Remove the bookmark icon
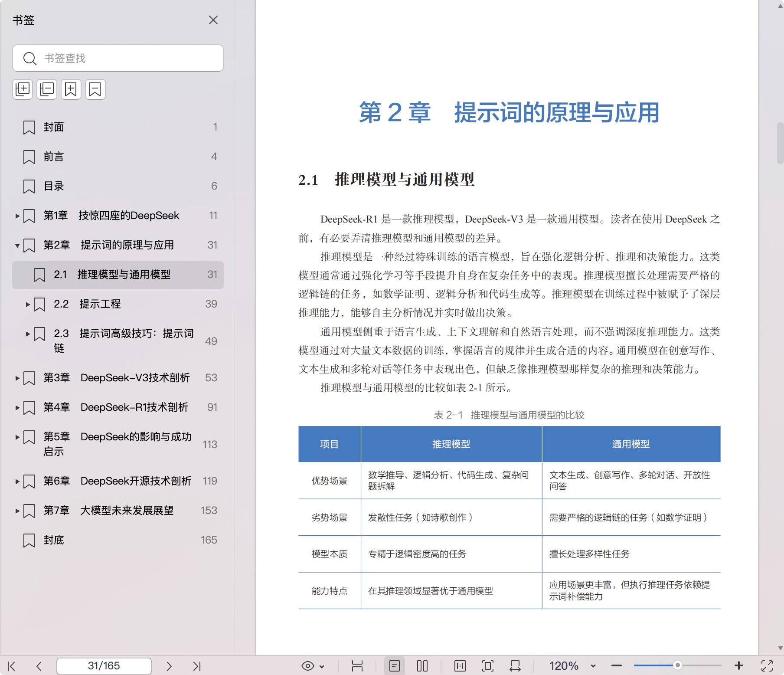Screen dimensions: 784x675 pyautogui.click(x=95, y=89)
